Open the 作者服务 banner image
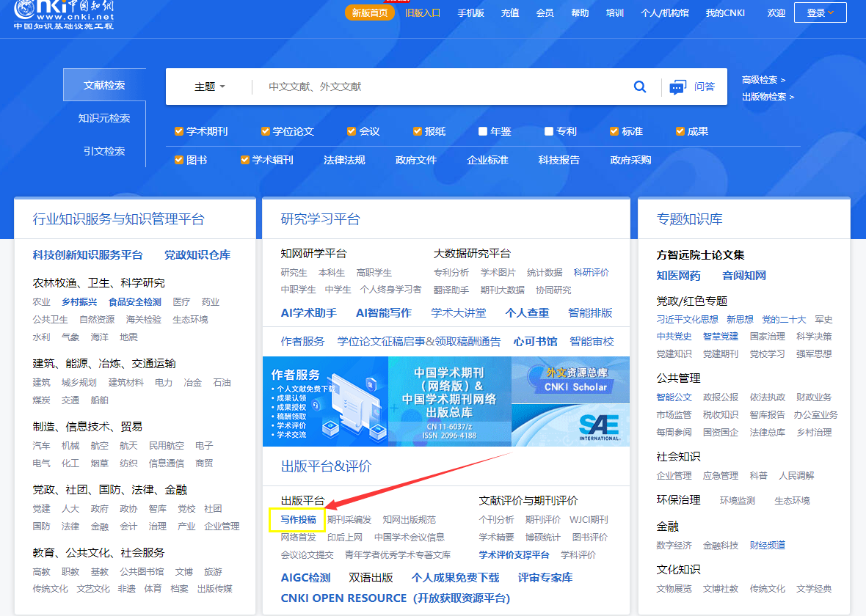Image resolution: width=866 pixels, height=616 pixels. click(x=325, y=401)
